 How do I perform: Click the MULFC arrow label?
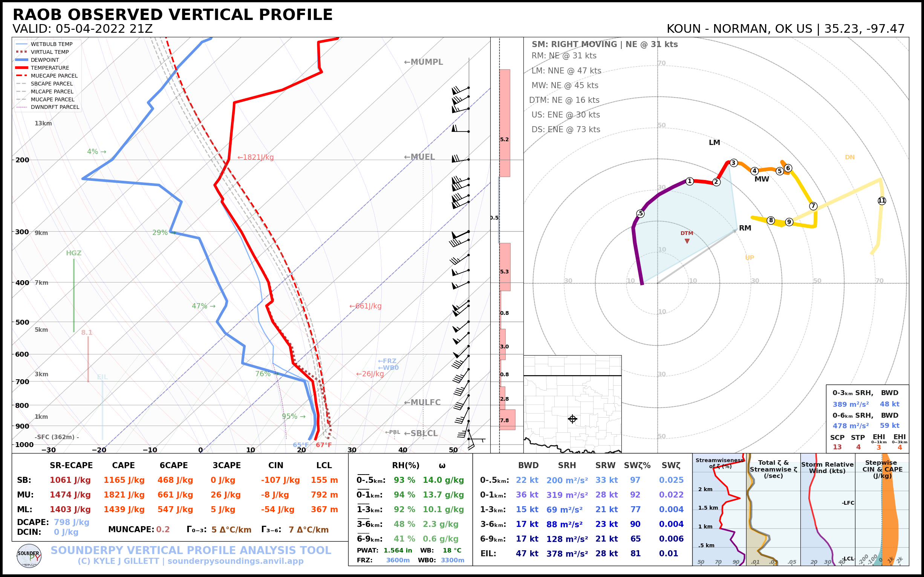(422, 402)
